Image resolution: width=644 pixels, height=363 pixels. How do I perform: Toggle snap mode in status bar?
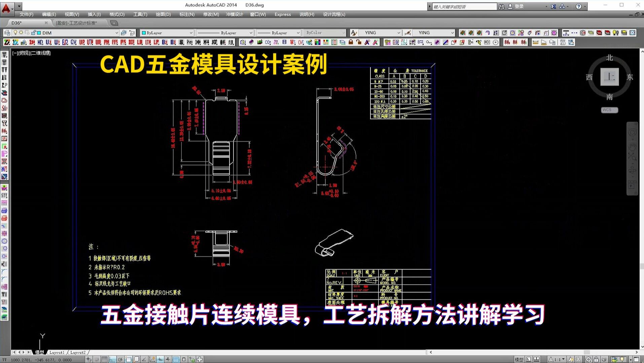[97, 359]
